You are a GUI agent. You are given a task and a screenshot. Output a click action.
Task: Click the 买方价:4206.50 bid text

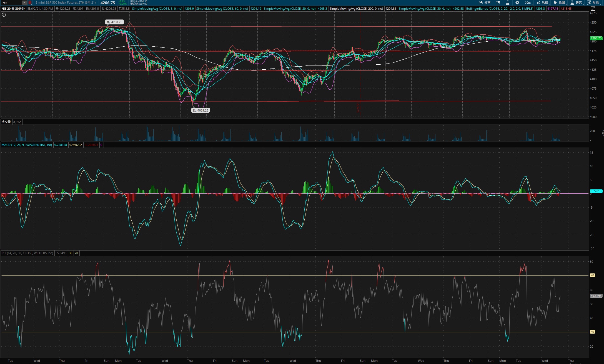[x=139, y=1]
